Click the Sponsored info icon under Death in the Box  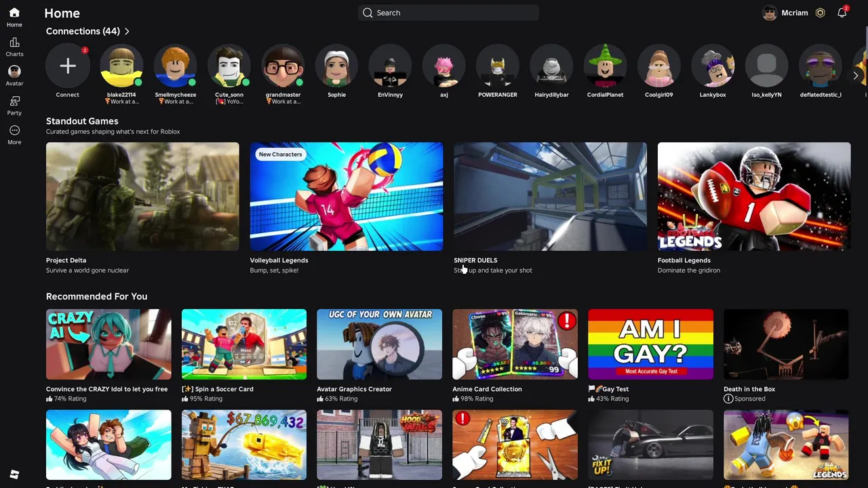click(728, 399)
